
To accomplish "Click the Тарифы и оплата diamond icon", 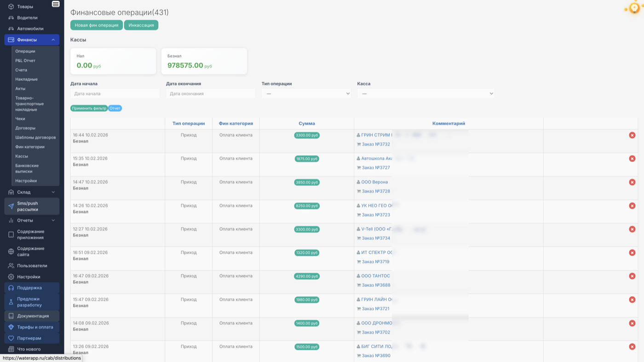I will pos(11,327).
